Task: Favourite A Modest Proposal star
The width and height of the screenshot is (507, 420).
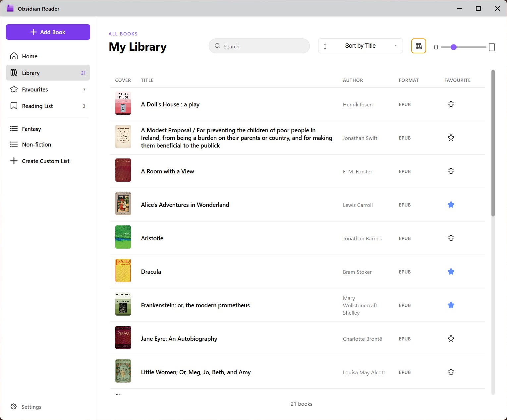Action: pos(451,138)
